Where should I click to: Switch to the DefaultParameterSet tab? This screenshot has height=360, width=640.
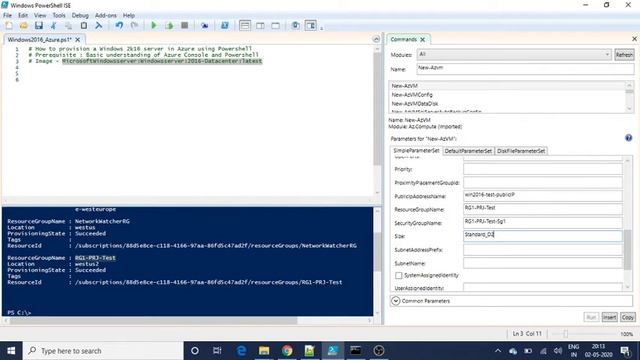click(468, 151)
